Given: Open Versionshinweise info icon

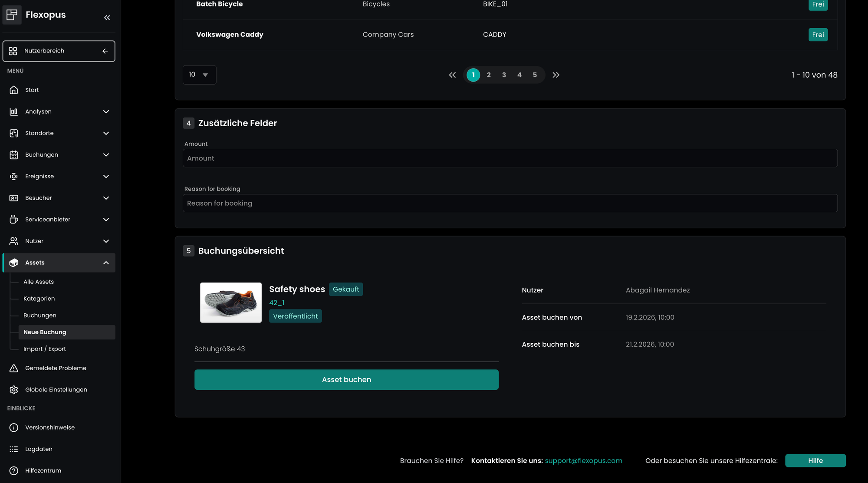Looking at the screenshot, I should (x=14, y=427).
